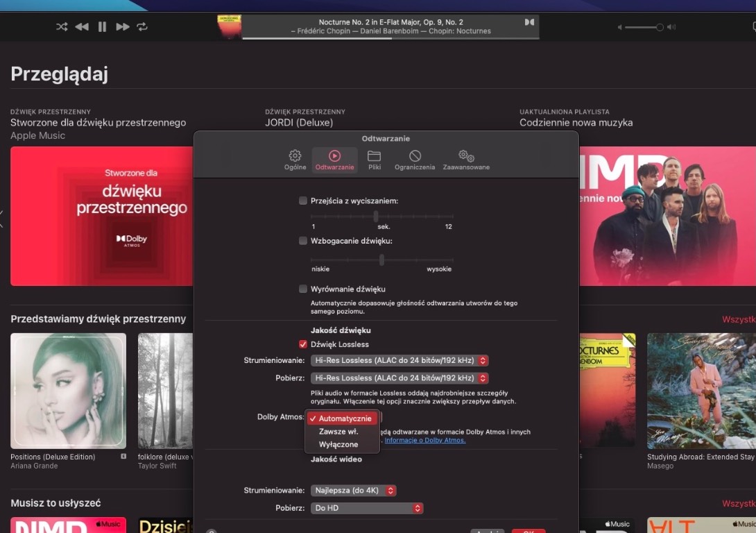Screen dimensions: 756x533
Task: Click the track progress bar
Action: pyautogui.click(x=390, y=39)
